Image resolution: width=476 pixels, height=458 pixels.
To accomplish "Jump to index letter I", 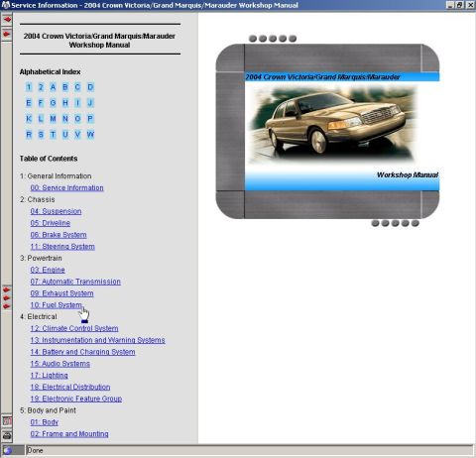I will click(x=77, y=103).
